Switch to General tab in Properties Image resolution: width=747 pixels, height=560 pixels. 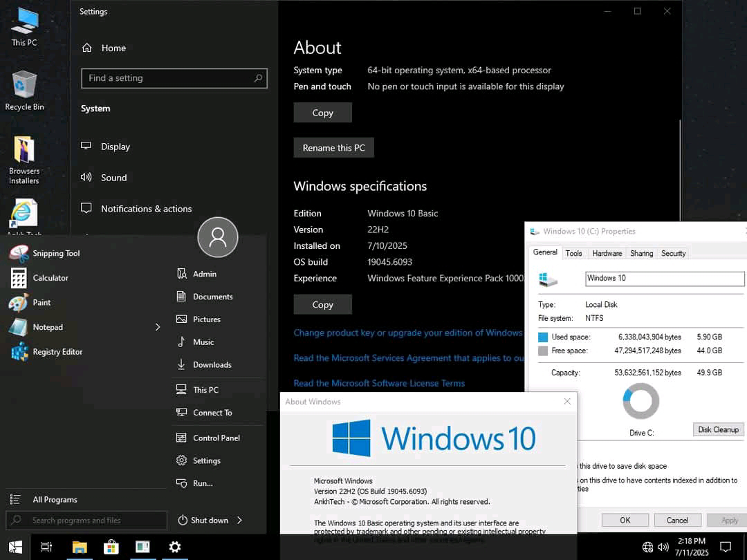(545, 252)
